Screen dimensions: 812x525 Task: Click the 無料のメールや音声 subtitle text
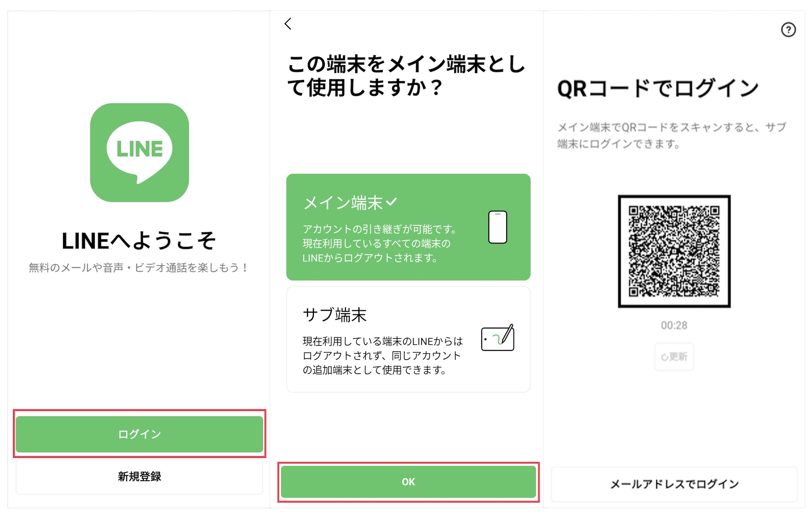click(138, 268)
